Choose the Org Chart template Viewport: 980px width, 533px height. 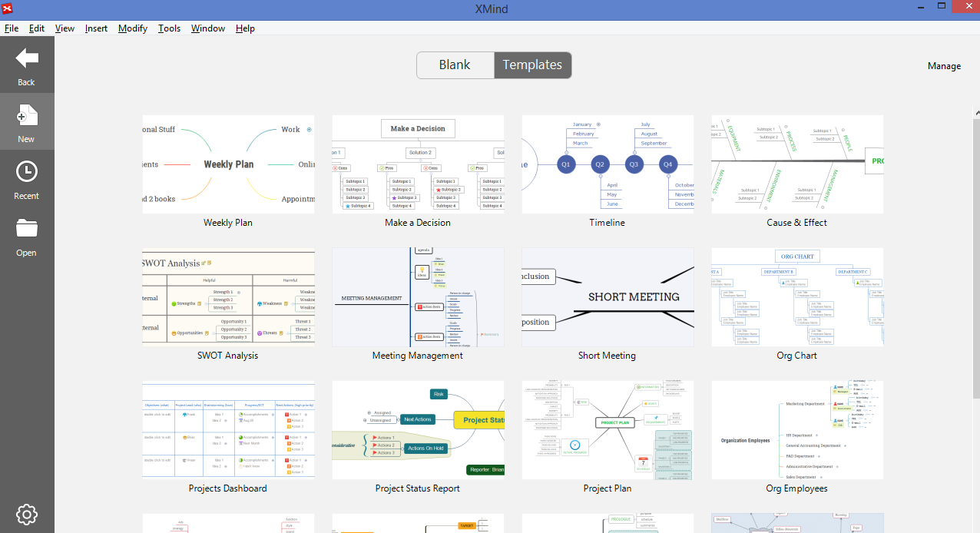797,297
